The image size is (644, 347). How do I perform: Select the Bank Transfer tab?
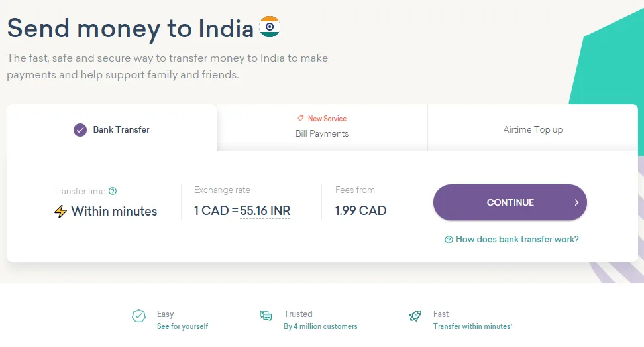pos(112,130)
